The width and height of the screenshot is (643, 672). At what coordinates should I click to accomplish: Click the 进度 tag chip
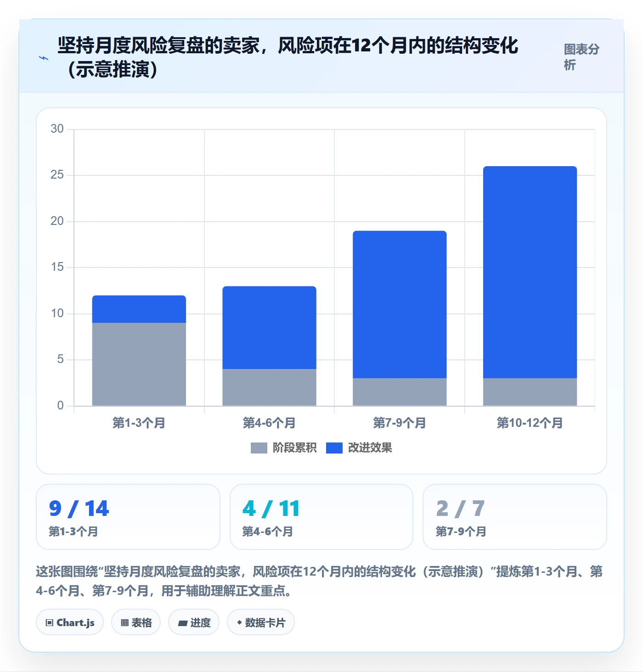tap(194, 622)
